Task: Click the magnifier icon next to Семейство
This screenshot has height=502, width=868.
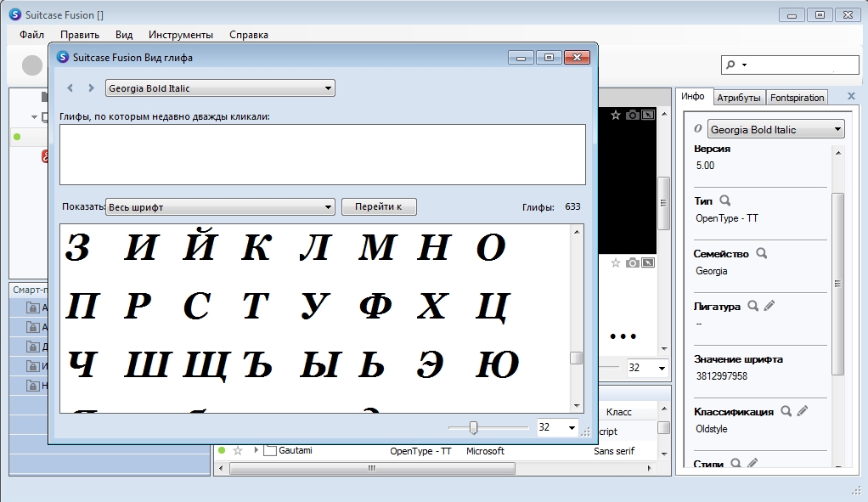Action: (x=762, y=253)
